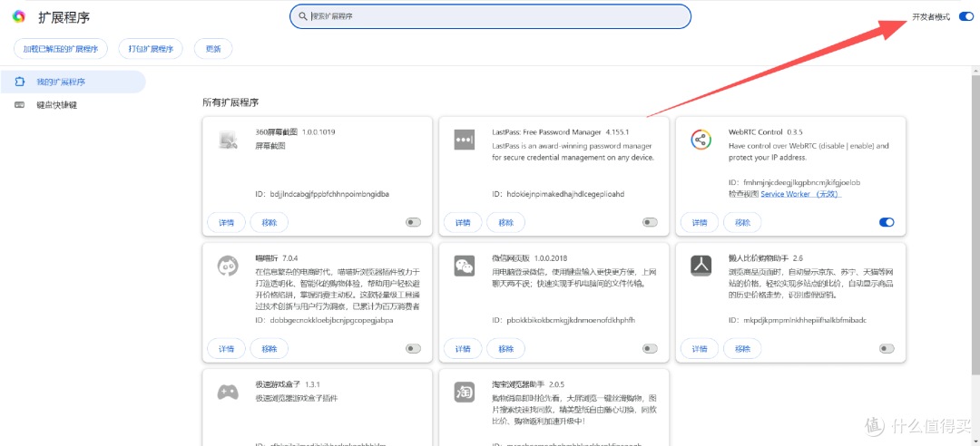Remove 360屏幕截图 with 移除 button
This screenshot has height=446, width=980.
click(269, 222)
